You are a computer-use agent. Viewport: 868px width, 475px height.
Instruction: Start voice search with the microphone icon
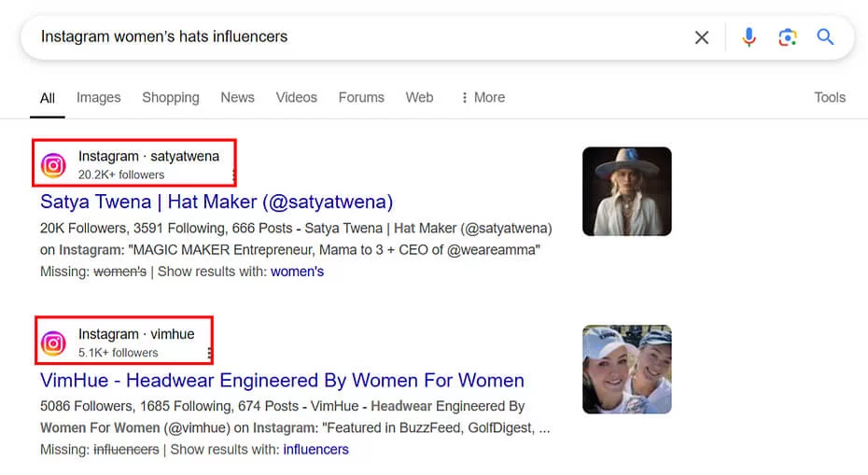click(x=749, y=37)
